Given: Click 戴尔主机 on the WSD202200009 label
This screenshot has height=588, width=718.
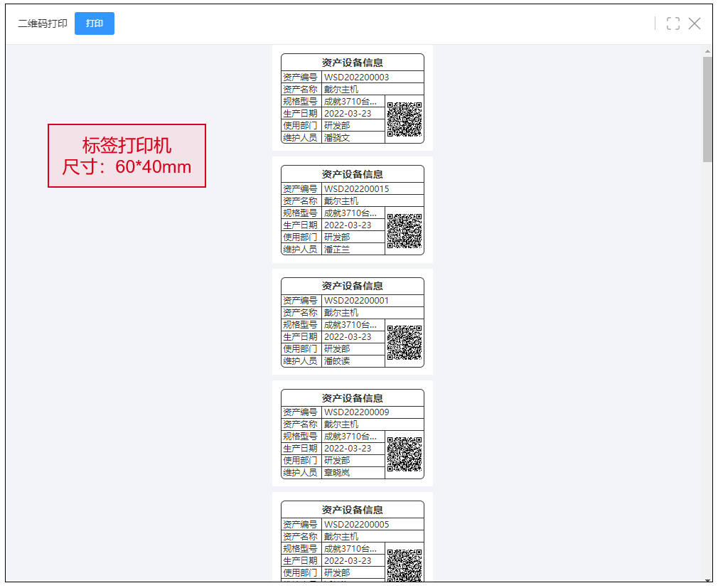Looking at the screenshot, I should point(341,424).
